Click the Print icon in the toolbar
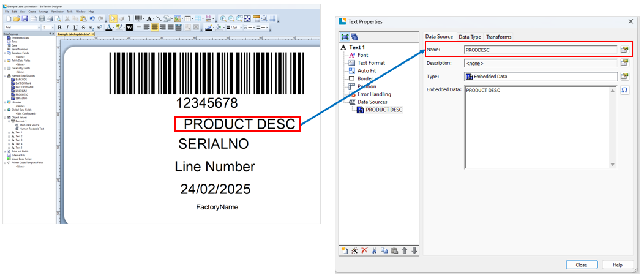Screen dimensions: 644x278 click(x=50, y=19)
